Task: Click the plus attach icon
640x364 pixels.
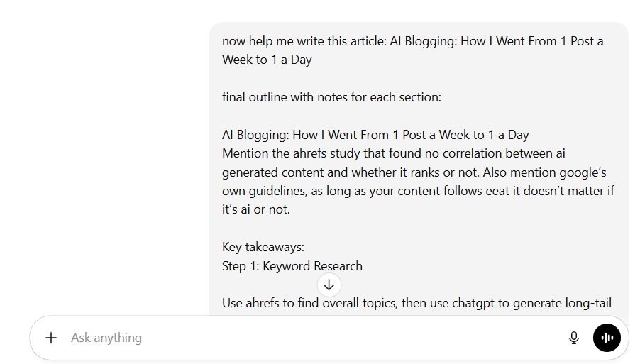Action: click(51, 338)
